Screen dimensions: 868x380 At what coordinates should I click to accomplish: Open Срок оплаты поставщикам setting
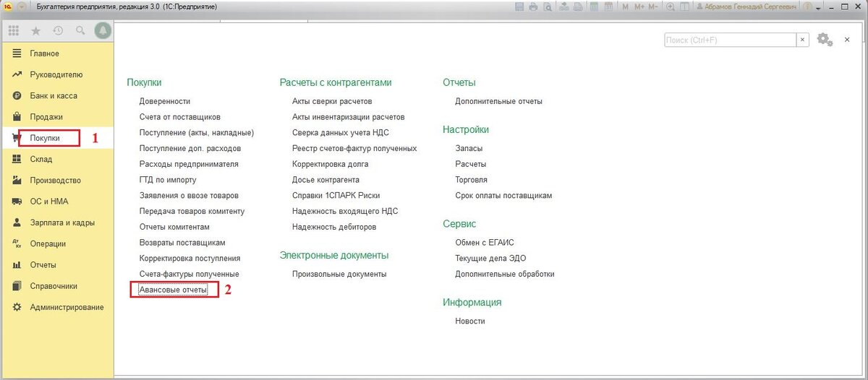pyautogui.click(x=503, y=195)
